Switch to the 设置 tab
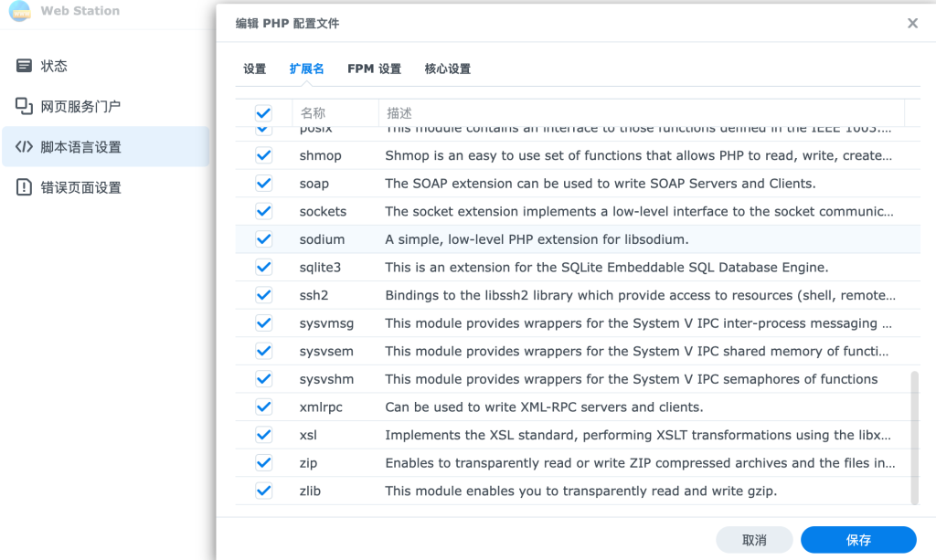The image size is (936, 560). 254,69
